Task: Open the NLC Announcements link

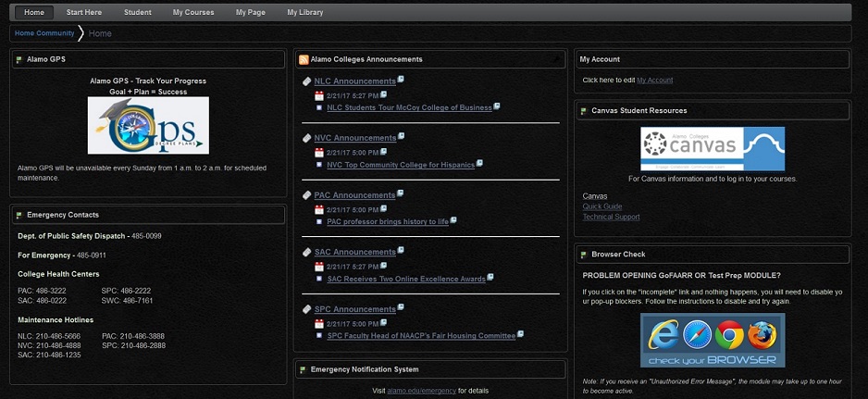Action: (354, 81)
